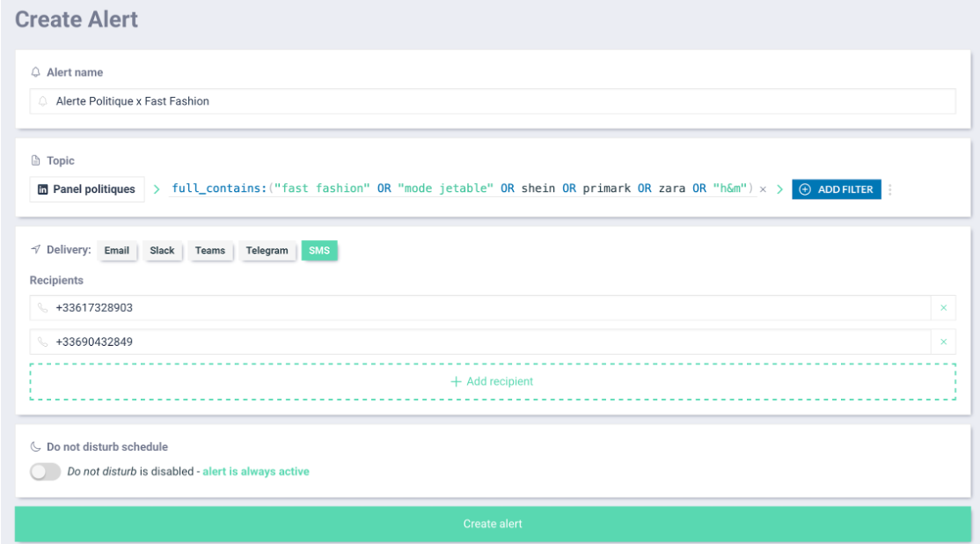Click the 'alert is always active' text

[256, 472]
